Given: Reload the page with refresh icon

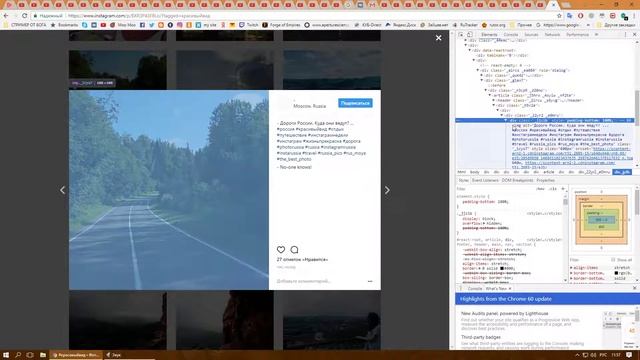Looking at the screenshot, I should tap(24, 16).
